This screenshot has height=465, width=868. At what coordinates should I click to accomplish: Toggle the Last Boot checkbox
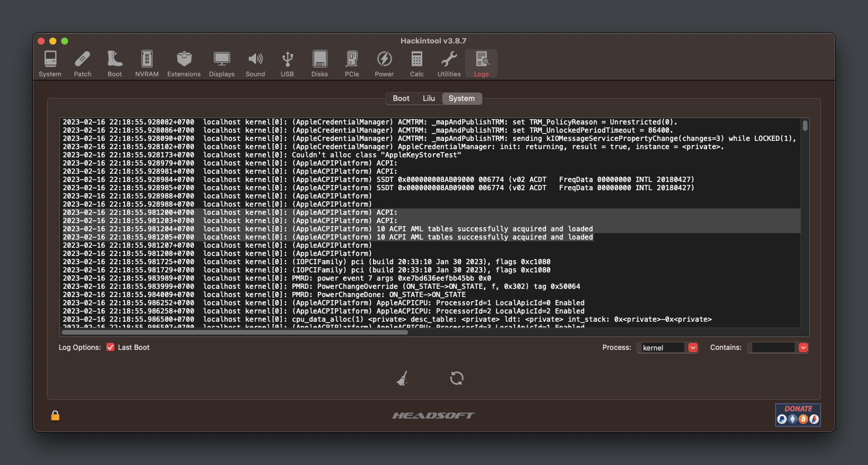coord(110,348)
